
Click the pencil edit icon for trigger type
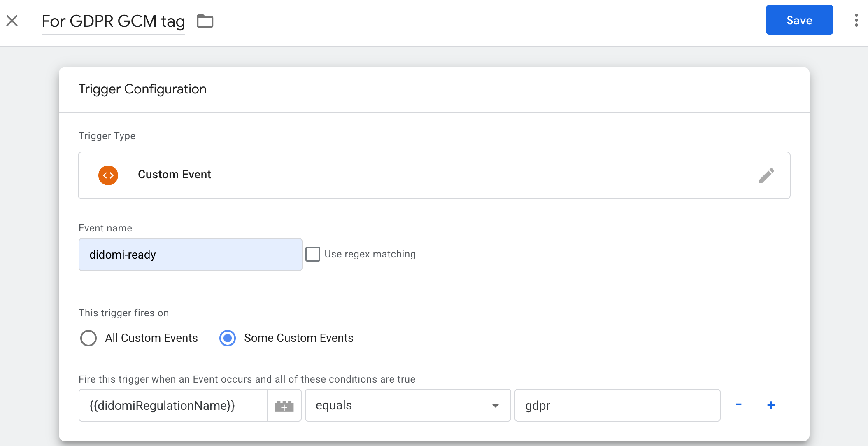(766, 175)
